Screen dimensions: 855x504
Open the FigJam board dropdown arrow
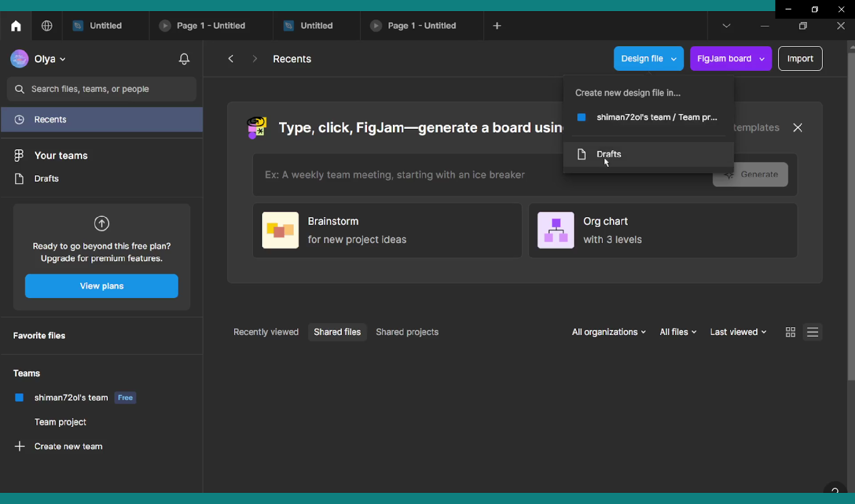pyautogui.click(x=762, y=59)
